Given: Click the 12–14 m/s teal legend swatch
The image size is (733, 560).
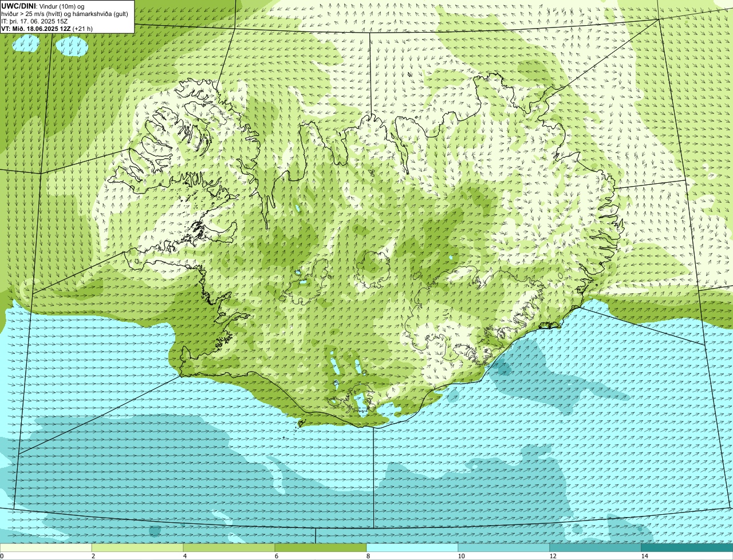Looking at the screenshot, I should point(596,547).
